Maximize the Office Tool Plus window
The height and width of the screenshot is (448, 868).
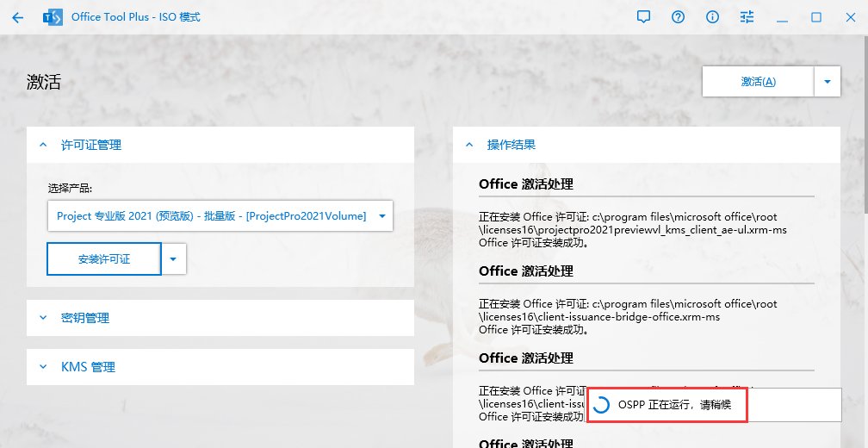point(816,17)
